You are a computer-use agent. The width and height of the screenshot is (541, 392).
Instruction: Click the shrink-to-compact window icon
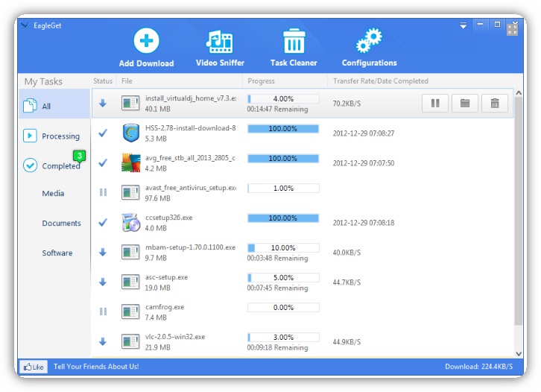click(x=513, y=28)
